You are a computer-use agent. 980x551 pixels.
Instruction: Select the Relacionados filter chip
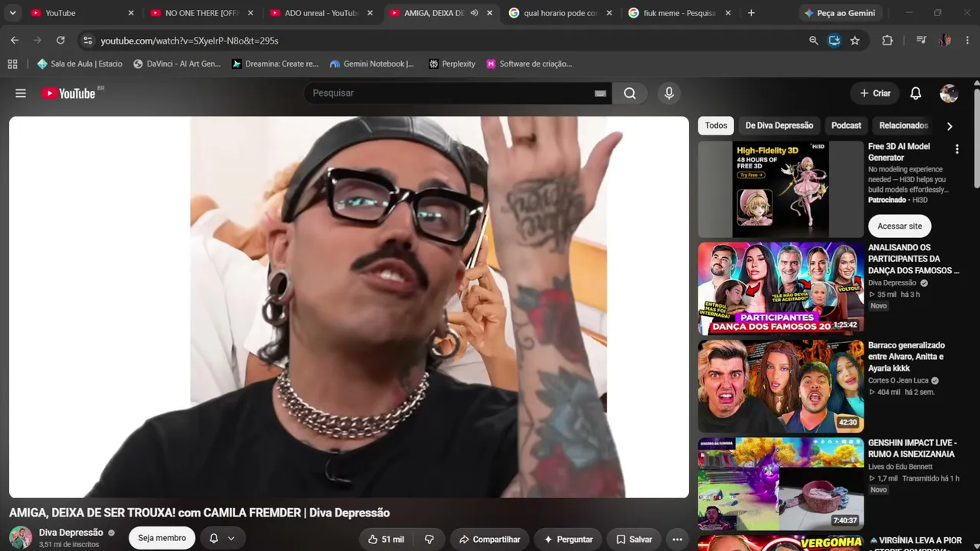(x=903, y=126)
